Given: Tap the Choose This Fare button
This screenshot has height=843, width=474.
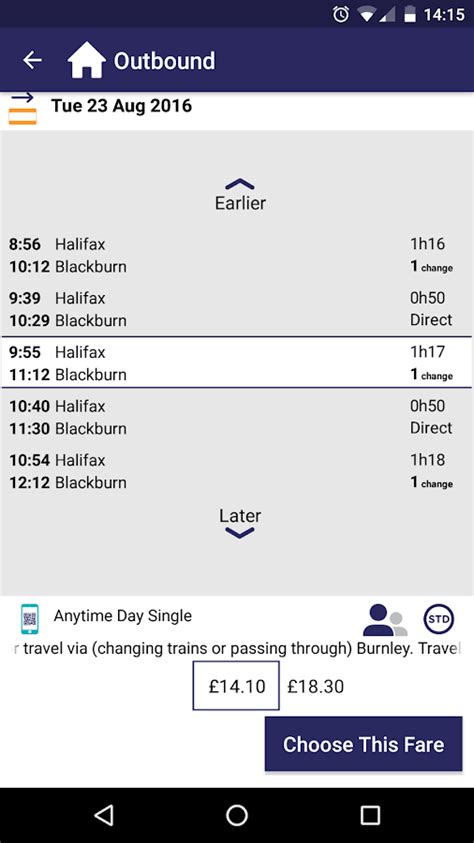Looking at the screenshot, I should coord(363,744).
